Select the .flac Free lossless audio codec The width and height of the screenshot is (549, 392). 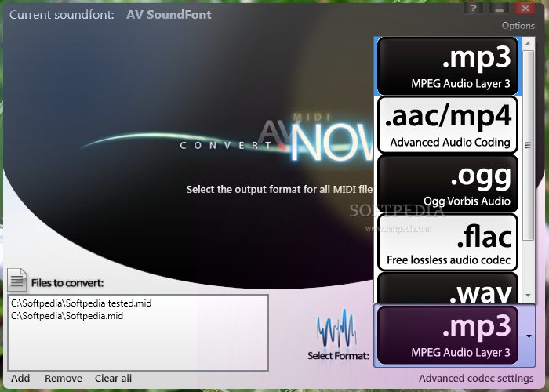(448, 242)
